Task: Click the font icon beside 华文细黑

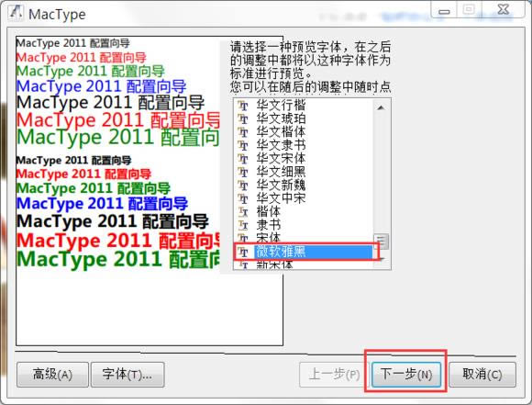Action: [x=243, y=172]
